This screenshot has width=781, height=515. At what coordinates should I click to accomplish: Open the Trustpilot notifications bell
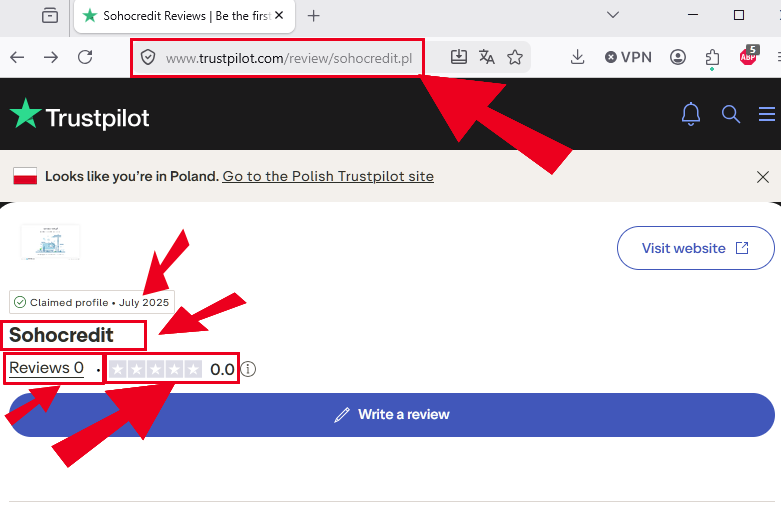(691, 114)
